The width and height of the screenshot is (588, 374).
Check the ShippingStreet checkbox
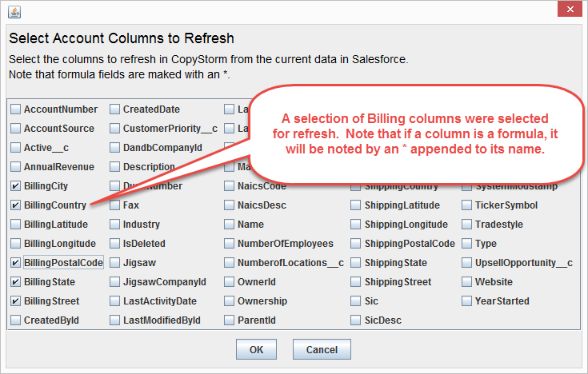[x=355, y=282]
